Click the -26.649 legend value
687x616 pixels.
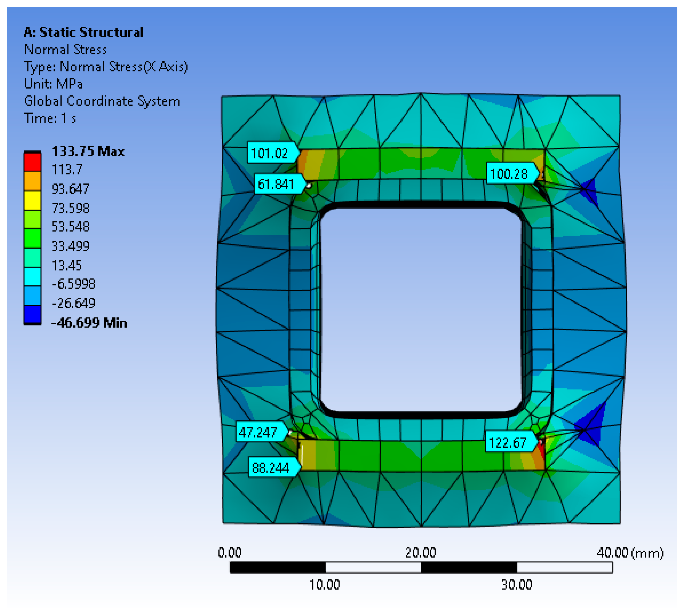[x=73, y=303]
